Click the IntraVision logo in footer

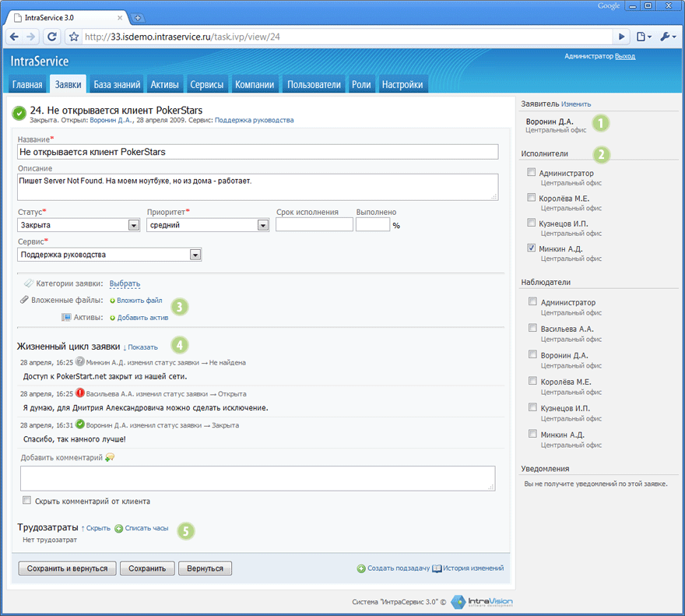(x=482, y=601)
